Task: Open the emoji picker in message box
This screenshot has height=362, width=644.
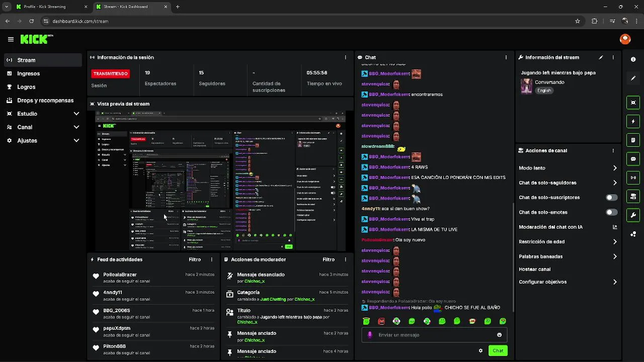Action: click(499, 335)
